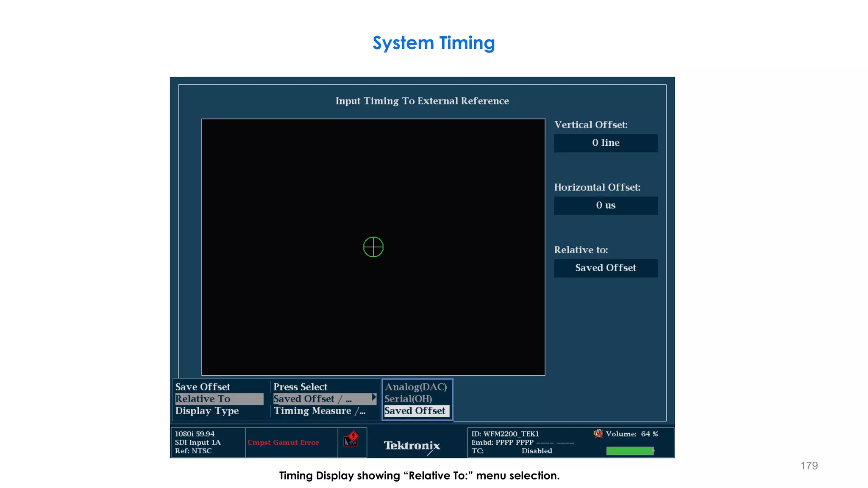Open the Display Type menu entry
This screenshot has height=488, width=868.
(x=207, y=411)
